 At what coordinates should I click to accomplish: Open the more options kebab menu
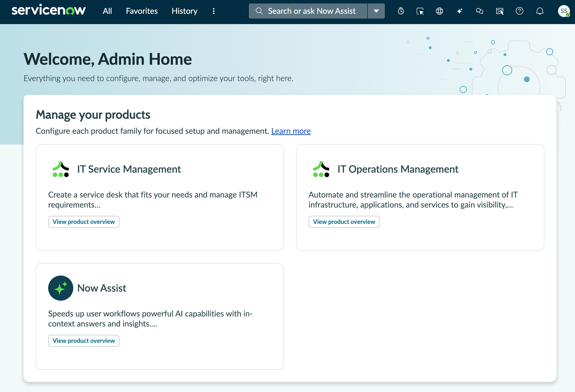pyautogui.click(x=213, y=11)
